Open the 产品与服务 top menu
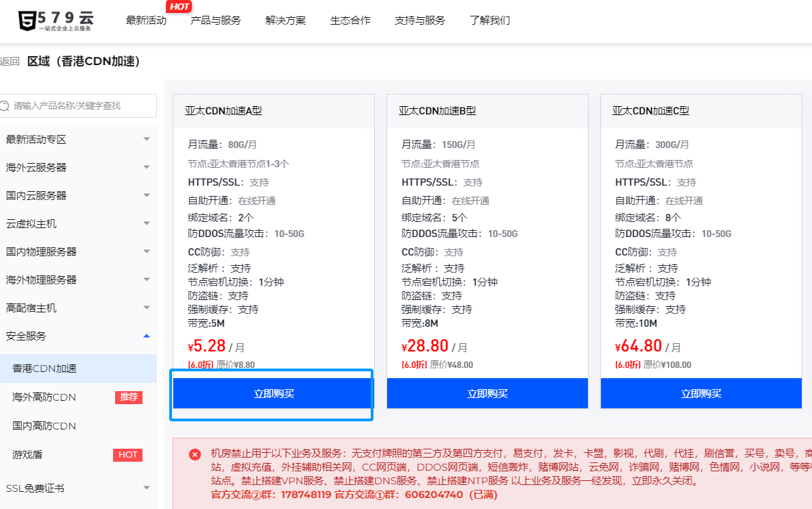The width and height of the screenshot is (812, 509). point(216,21)
